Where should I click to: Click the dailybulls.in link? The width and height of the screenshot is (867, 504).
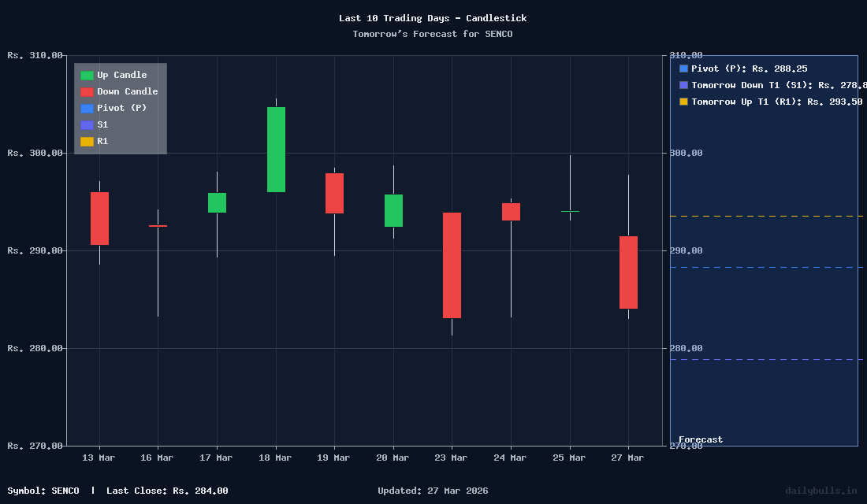click(820, 491)
